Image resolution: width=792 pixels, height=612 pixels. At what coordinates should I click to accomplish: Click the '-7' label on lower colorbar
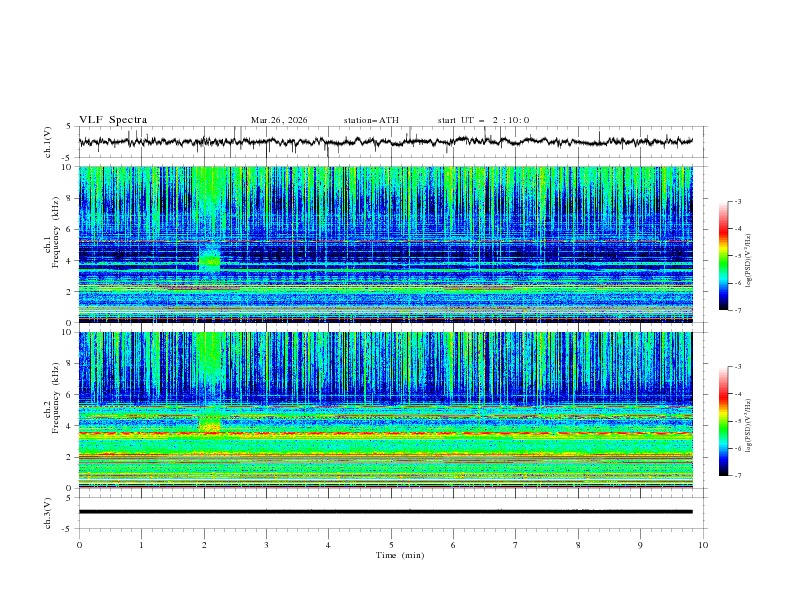point(737,476)
